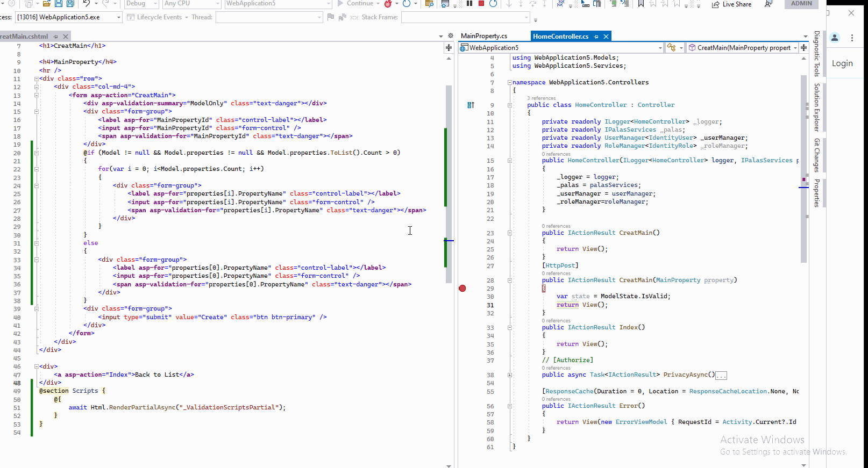This screenshot has height=468, width=868.
Task: Open the Process WebApplication5.exe dropdown
Action: pyautogui.click(x=119, y=17)
